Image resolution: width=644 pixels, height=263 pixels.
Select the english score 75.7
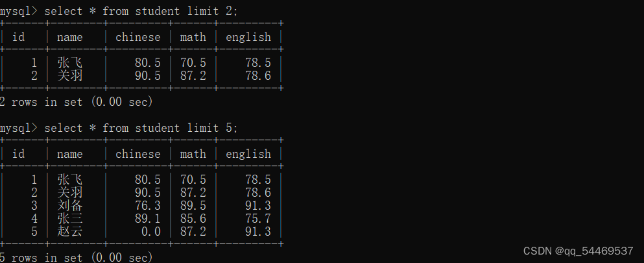click(x=257, y=218)
